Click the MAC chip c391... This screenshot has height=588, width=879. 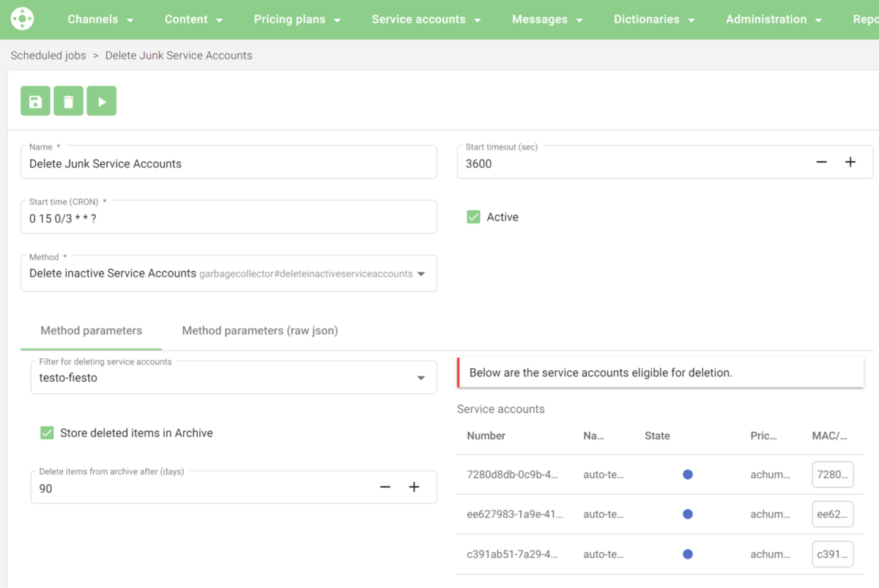click(833, 554)
